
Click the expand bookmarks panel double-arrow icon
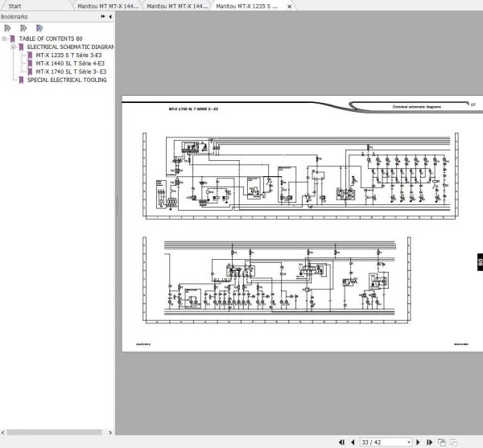tap(103, 17)
